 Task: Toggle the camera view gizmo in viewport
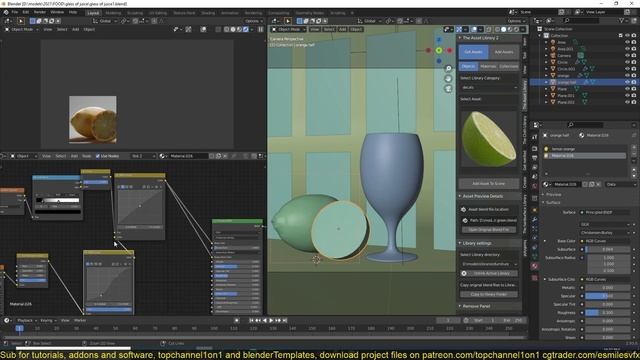click(x=448, y=88)
